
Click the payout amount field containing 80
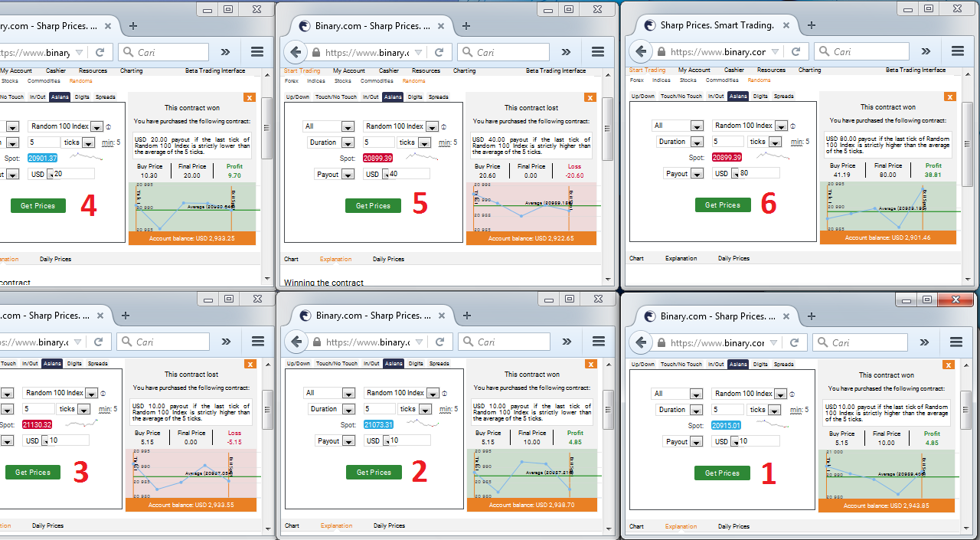pyautogui.click(x=759, y=174)
